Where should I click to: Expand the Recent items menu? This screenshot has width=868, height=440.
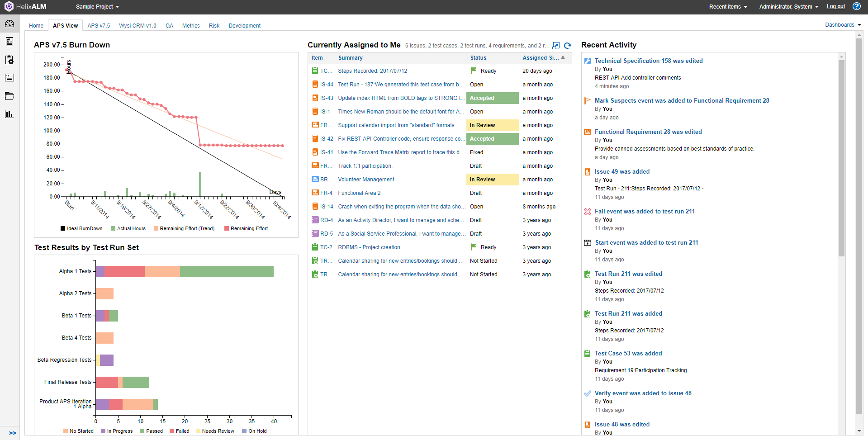tap(728, 7)
